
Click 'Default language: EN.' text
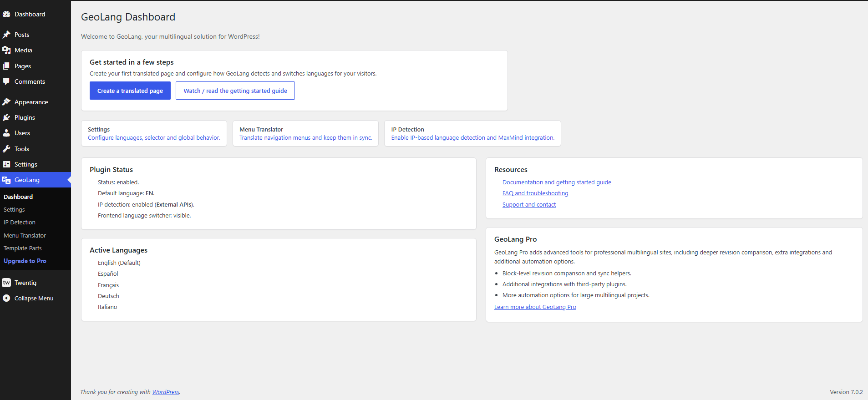tap(126, 193)
